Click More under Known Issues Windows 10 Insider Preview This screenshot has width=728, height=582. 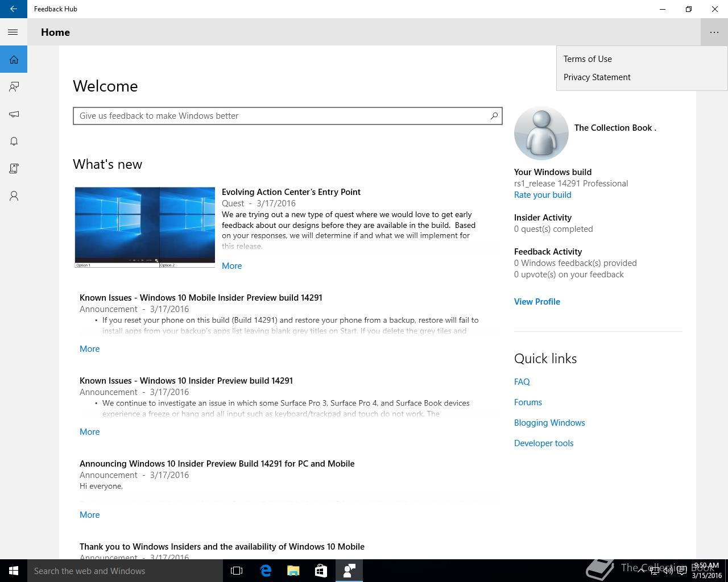coord(89,432)
